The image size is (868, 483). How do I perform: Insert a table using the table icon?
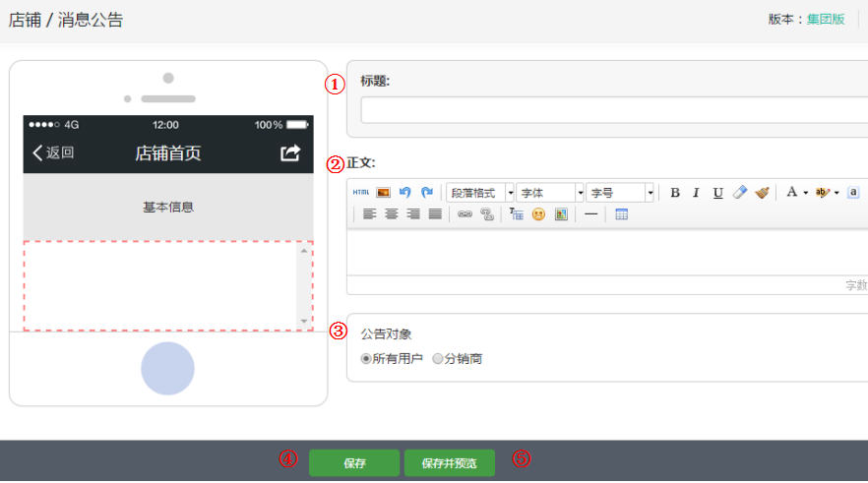click(x=622, y=214)
